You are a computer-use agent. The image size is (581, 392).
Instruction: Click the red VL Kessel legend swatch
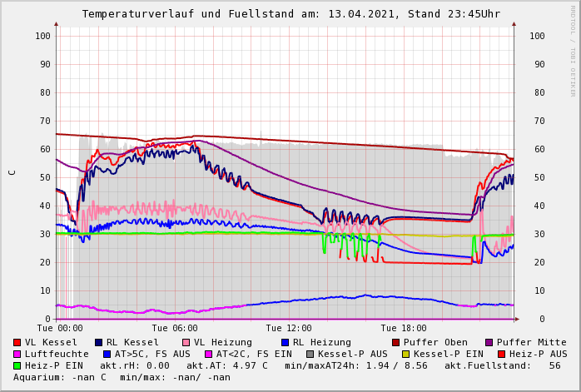[x=17, y=342]
